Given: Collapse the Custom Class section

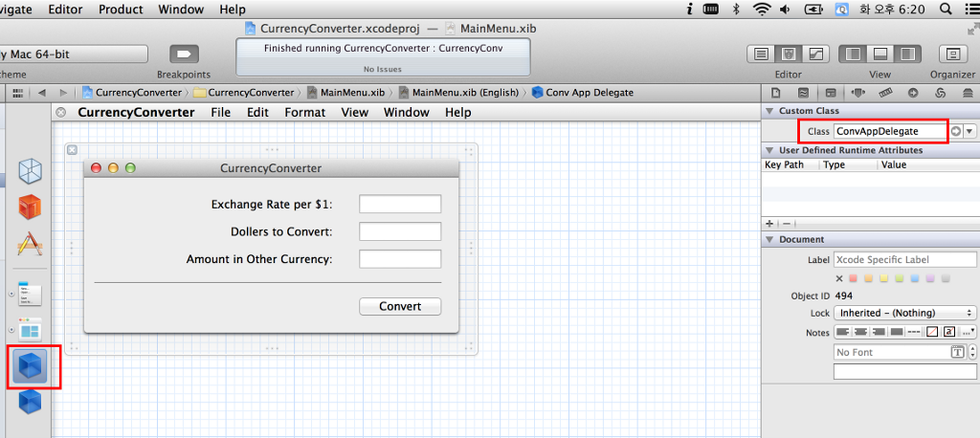Looking at the screenshot, I should click(x=769, y=111).
